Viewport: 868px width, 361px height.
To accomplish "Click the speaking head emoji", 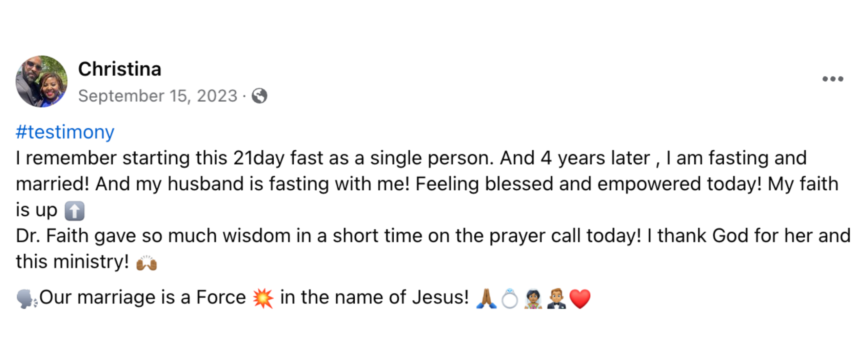I will point(26,299).
